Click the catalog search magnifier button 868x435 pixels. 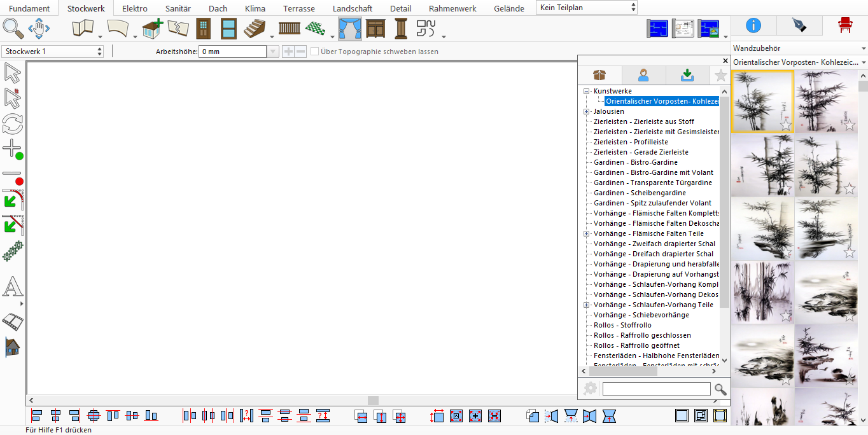tap(720, 389)
